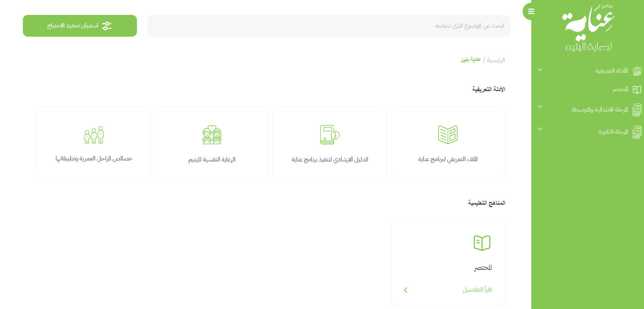Viewport: 644px width, 309px height.
Task: Open المختصر from the sidebar menu
Action: 620,89
